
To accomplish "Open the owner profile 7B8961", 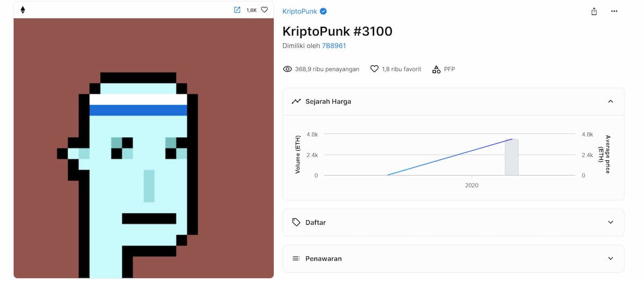I will 334,46.
